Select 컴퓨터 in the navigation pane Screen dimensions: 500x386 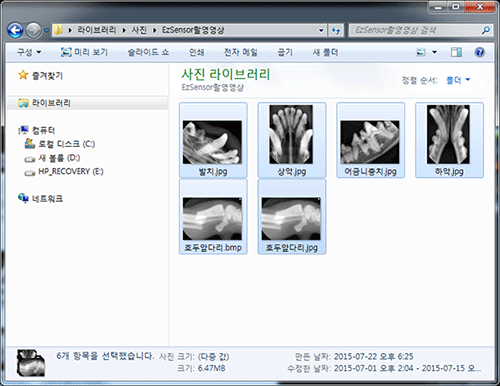43,130
